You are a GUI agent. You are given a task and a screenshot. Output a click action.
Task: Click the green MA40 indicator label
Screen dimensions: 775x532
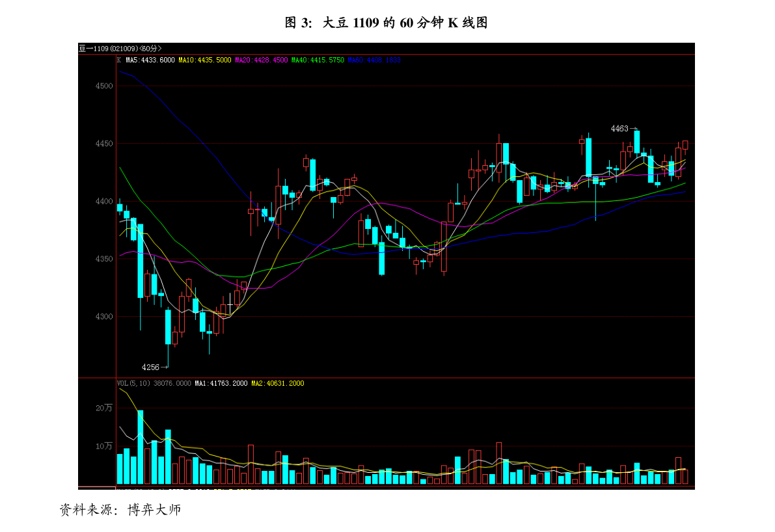(x=318, y=60)
